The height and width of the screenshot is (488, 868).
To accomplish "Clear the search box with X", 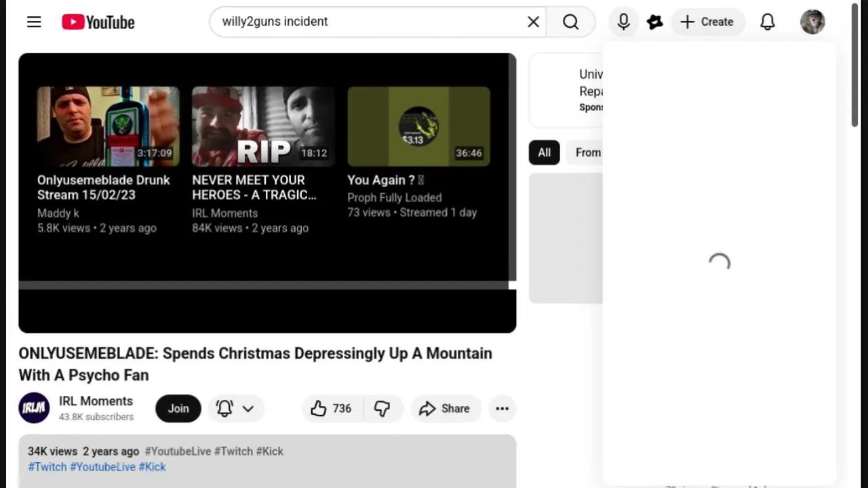I will [534, 22].
